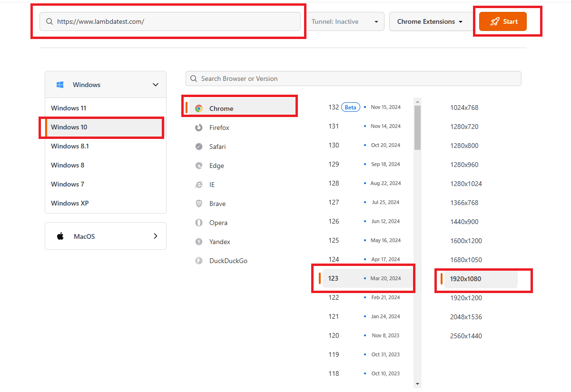Screen dimensions: 571x392
Task: Choose Safari from the browser list
Action: click(x=199, y=147)
